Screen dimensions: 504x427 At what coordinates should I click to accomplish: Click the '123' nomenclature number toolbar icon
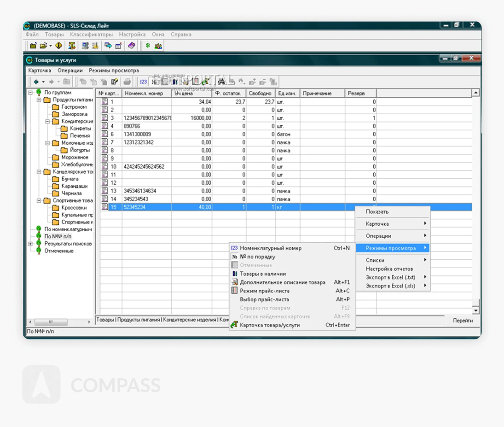tap(143, 82)
